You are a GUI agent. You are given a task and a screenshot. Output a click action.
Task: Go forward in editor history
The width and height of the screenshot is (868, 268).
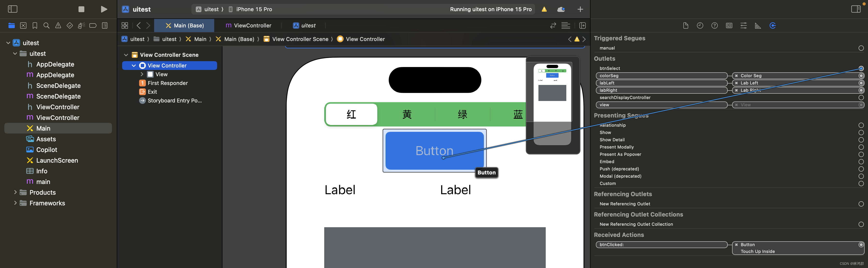pyautogui.click(x=148, y=26)
